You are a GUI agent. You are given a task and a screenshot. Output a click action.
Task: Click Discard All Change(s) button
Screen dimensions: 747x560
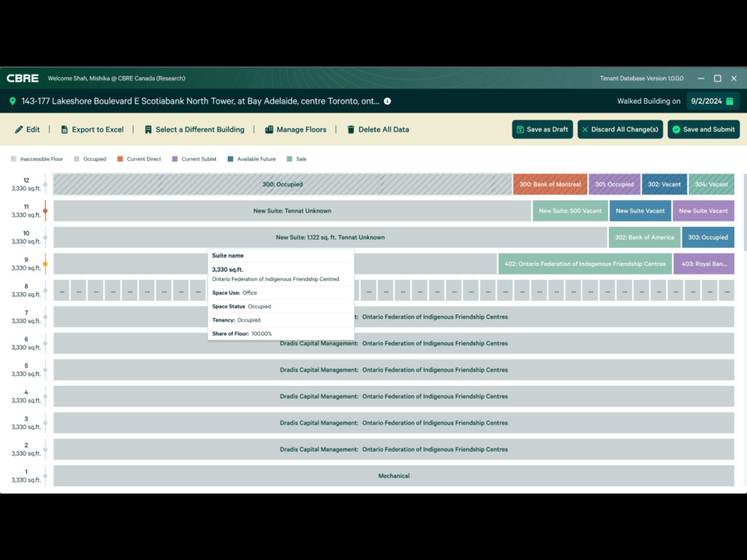pos(620,129)
